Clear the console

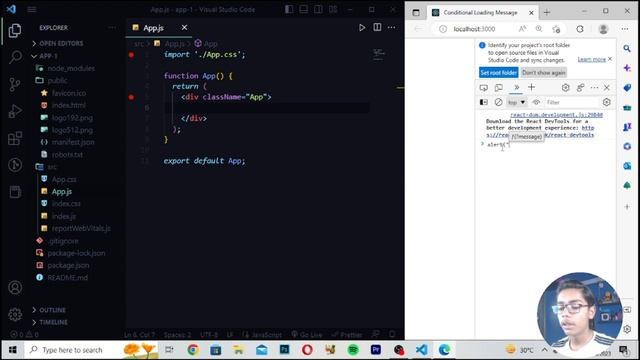point(498,102)
